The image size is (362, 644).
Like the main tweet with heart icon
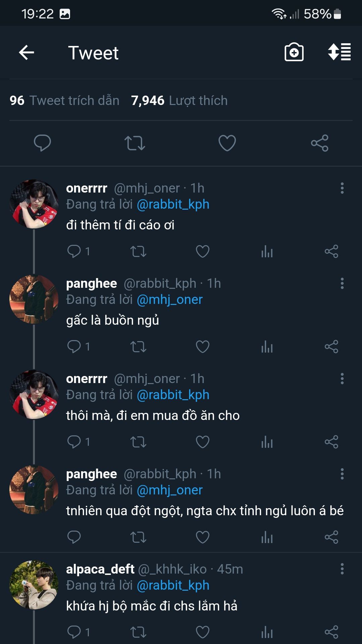227,143
